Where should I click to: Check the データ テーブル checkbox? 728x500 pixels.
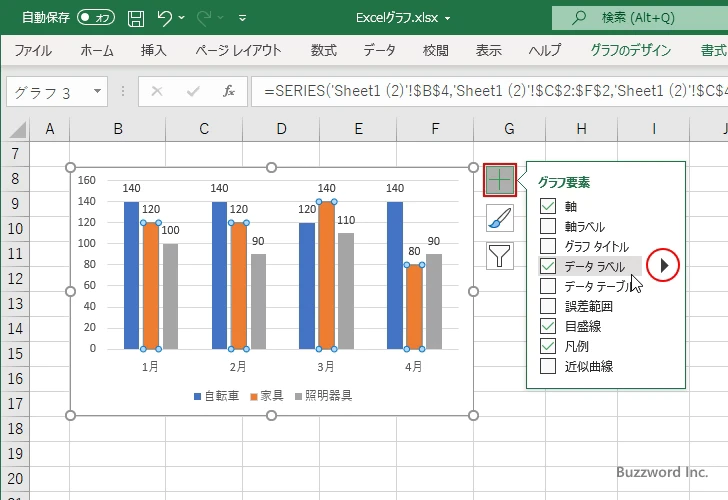[548, 286]
